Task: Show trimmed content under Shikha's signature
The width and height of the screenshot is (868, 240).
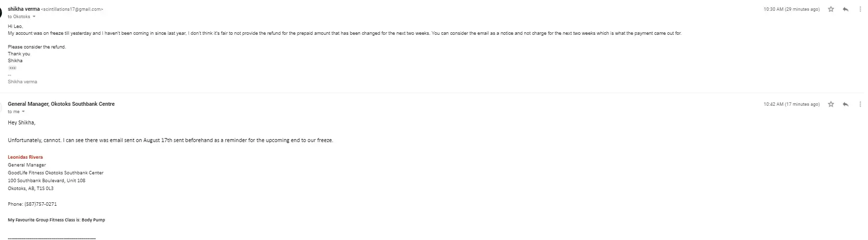Action: point(13,68)
